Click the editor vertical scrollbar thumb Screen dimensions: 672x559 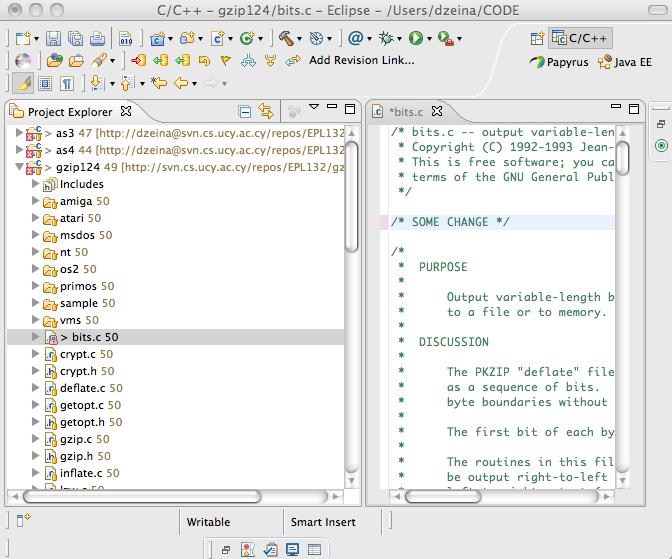pos(622,158)
